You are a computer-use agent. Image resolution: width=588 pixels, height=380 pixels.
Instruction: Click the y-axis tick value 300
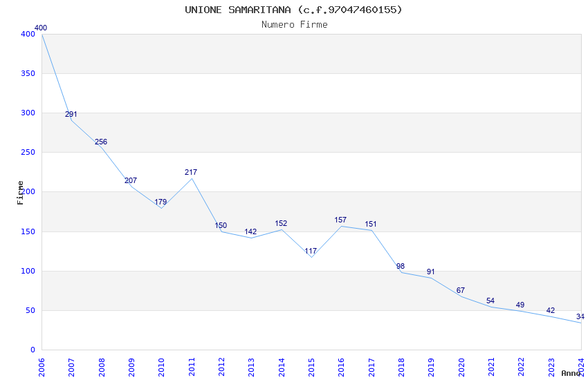pos(28,113)
